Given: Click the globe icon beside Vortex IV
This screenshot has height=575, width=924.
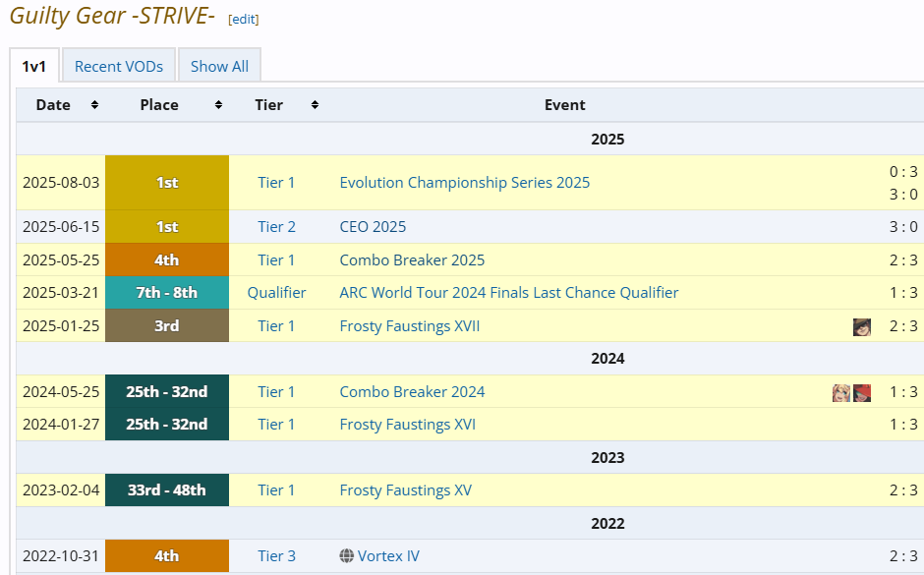Looking at the screenshot, I should (346, 555).
